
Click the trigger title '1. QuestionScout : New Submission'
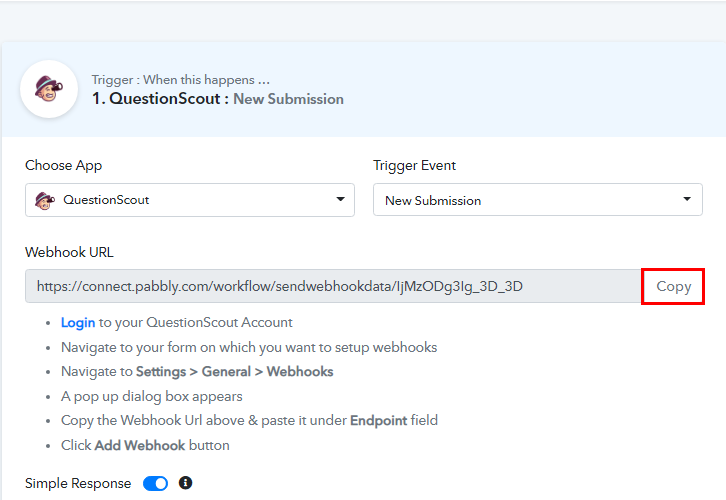pos(218,99)
